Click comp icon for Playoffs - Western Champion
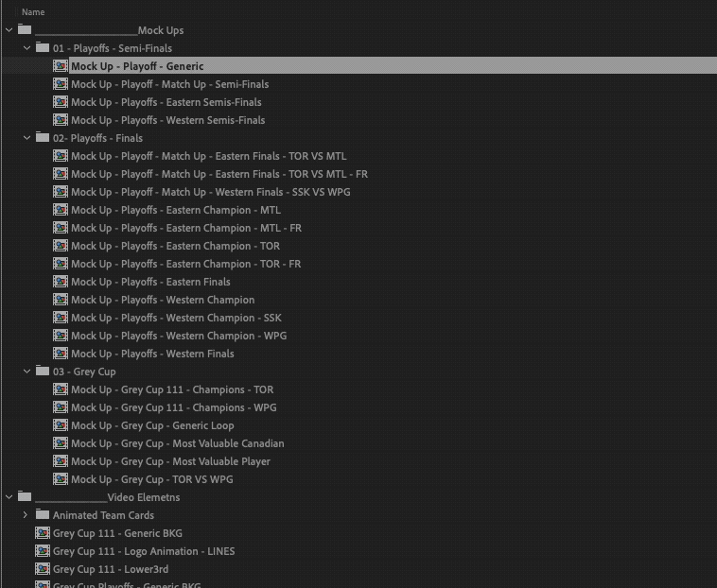Viewport: 717px width, 588px height. (61, 300)
